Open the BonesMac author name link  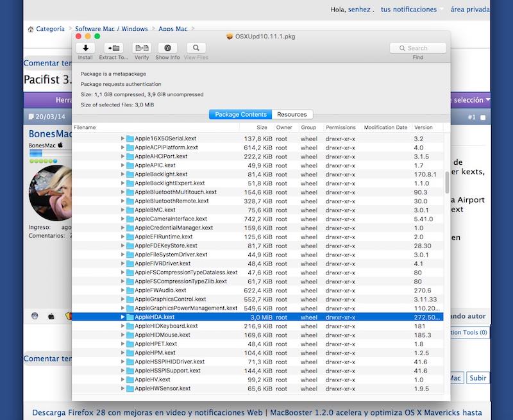[50, 134]
